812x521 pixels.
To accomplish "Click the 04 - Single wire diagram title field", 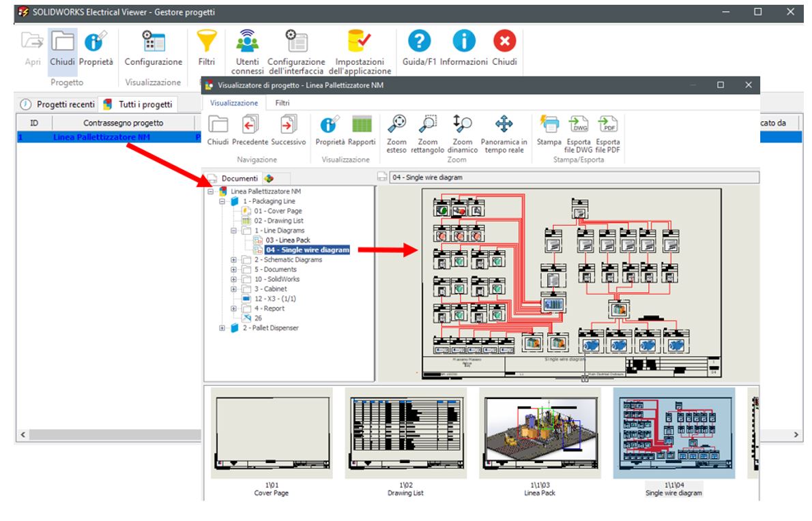I will point(574,177).
